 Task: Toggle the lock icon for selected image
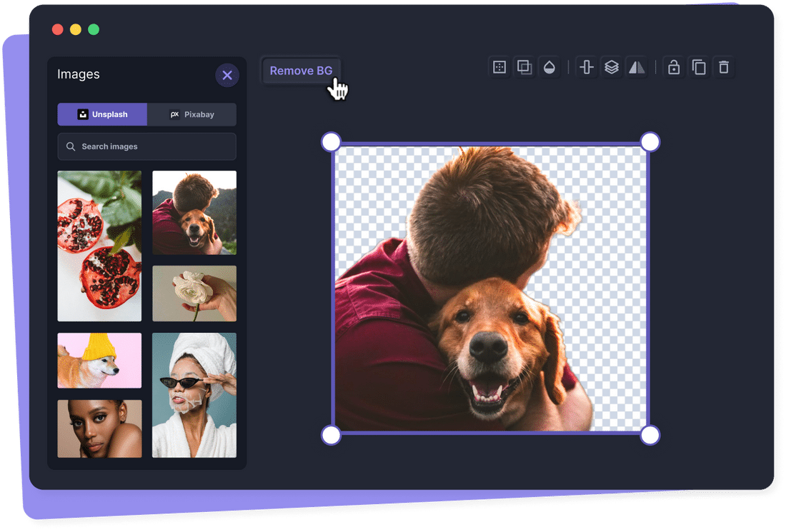click(x=673, y=67)
